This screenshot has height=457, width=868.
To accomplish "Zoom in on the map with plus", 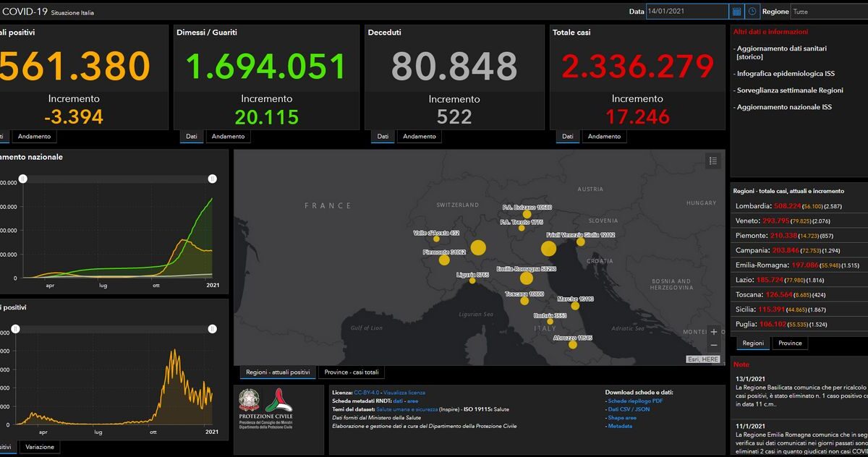I will 714,332.
